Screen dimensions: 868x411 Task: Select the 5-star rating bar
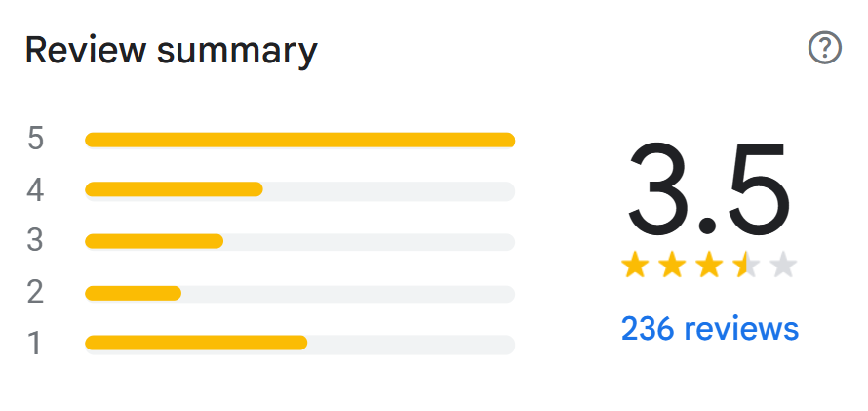click(x=299, y=140)
